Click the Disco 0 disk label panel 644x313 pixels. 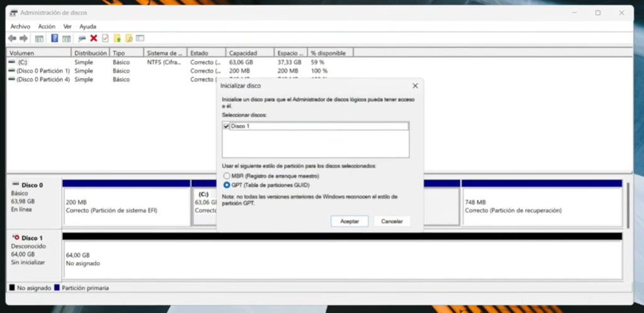click(x=34, y=202)
